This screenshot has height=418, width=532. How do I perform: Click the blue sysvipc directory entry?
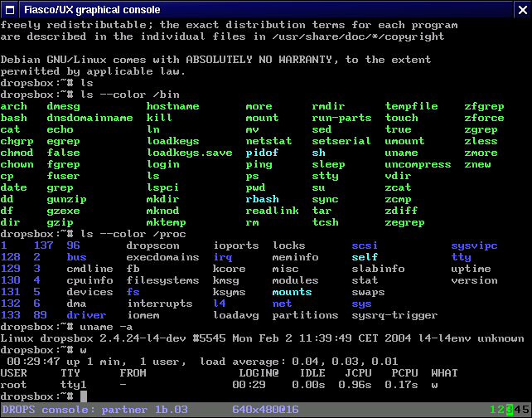tap(474, 245)
